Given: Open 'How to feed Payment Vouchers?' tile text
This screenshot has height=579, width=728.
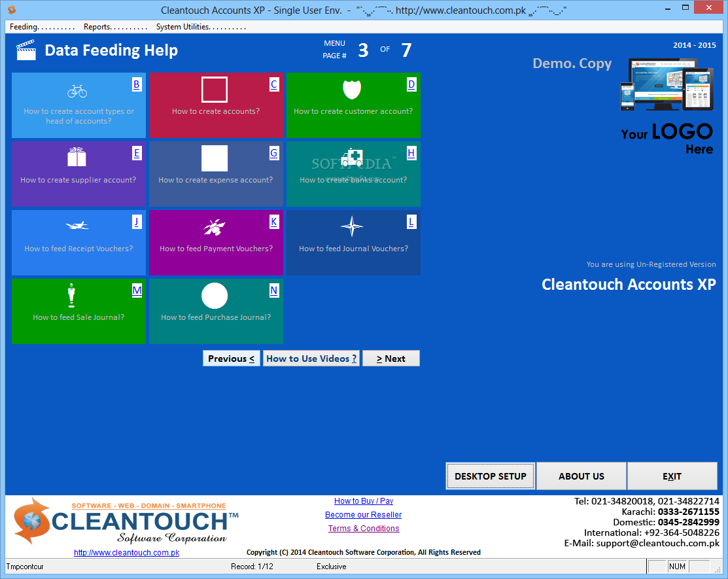Looking at the screenshot, I should coord(217,249).
